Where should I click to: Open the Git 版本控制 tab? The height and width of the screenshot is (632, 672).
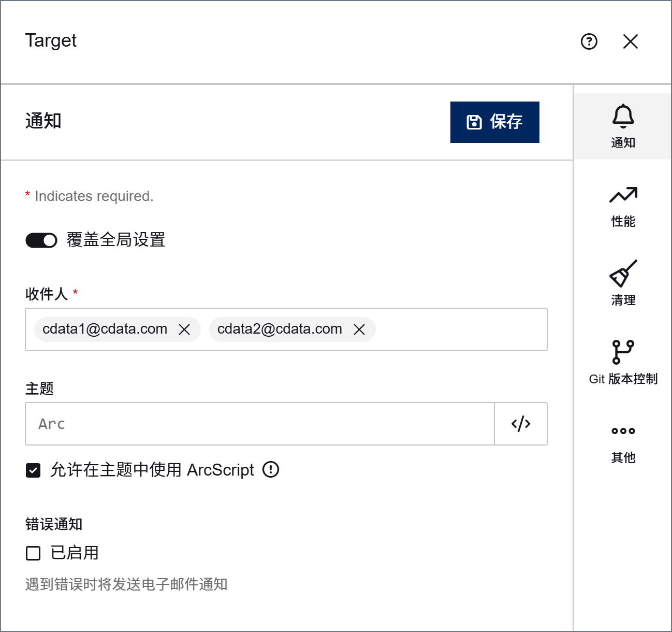pos(623,363)
